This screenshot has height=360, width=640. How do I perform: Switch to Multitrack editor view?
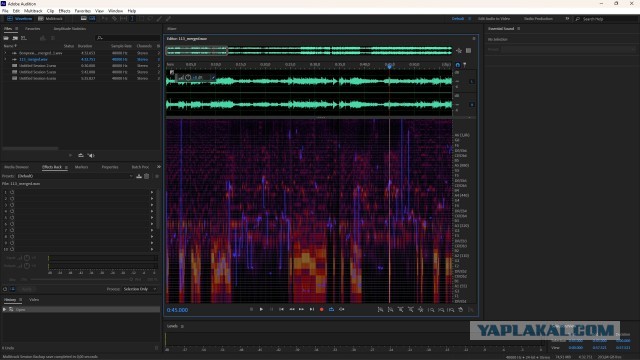[x=51, y=19]
